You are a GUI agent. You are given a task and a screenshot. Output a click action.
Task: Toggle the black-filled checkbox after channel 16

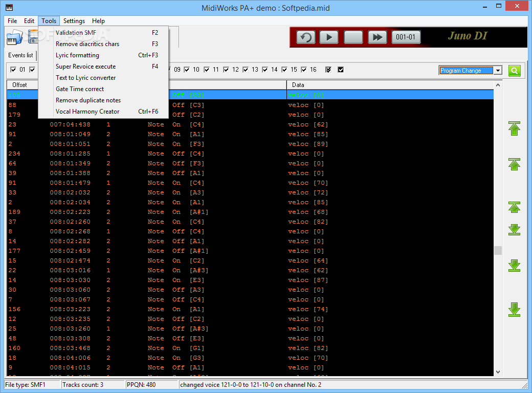pyautogui.click(x=341, y=70)
